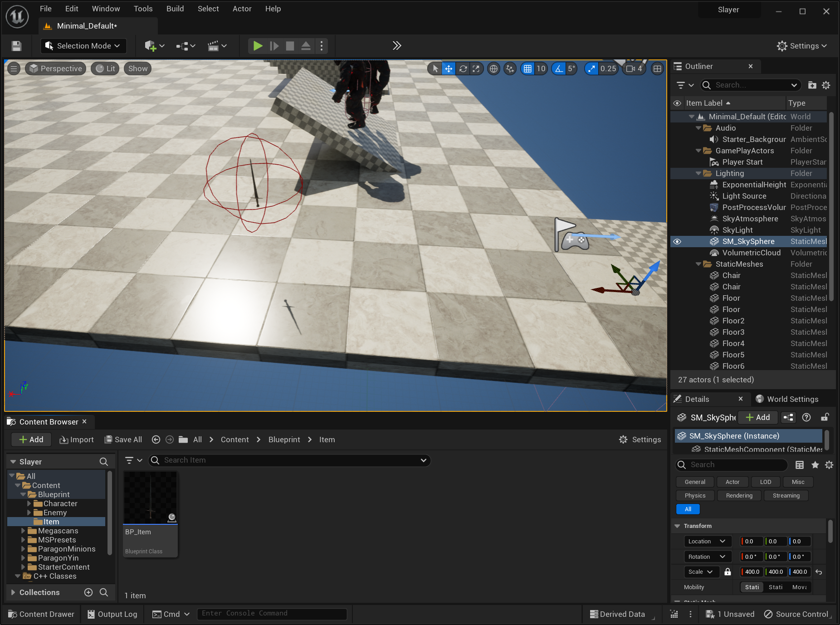Click Import in Content Browser
This screenshot has width=840, height=625.
pyautogui.click(x=77, y=439)
